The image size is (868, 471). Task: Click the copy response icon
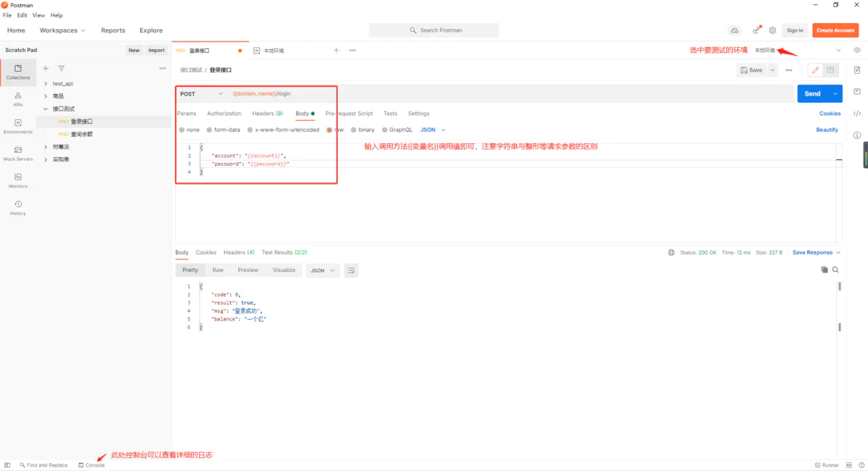point(824,270)
